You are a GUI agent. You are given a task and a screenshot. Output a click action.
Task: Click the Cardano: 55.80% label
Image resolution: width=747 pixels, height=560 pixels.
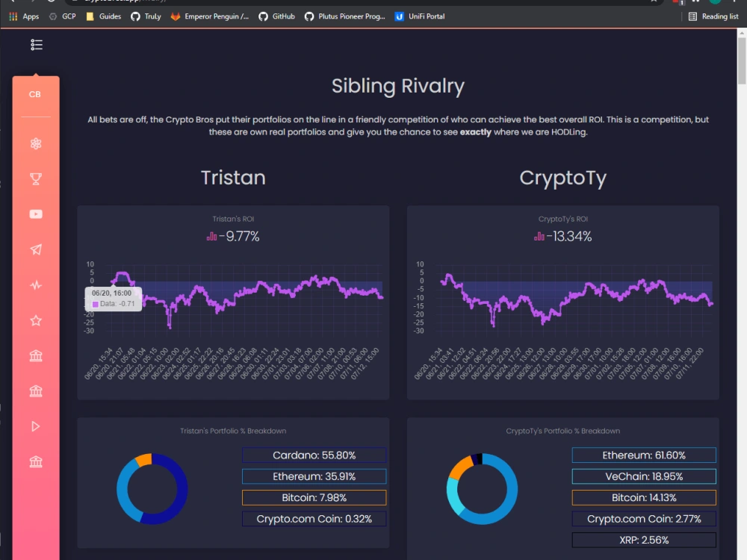[314, 455]
